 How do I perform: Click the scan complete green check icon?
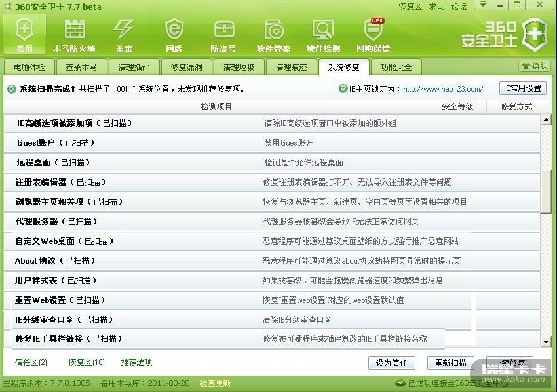[11, 89]
